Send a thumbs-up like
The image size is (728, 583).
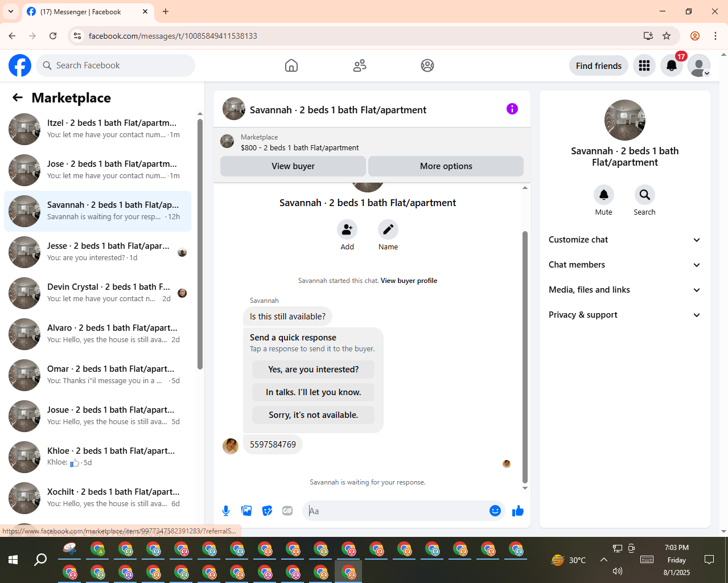pyautogui.click(x=517, y=511)
